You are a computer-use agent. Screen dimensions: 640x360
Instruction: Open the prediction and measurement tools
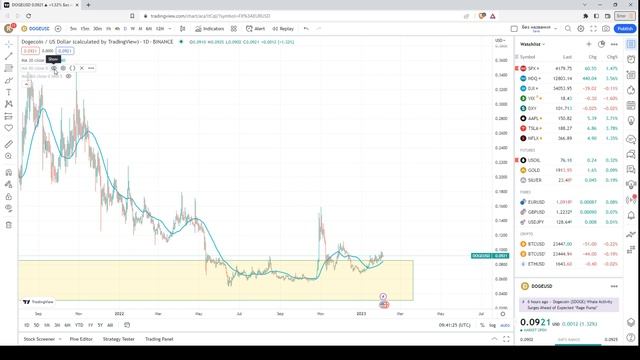pos(9,116)
